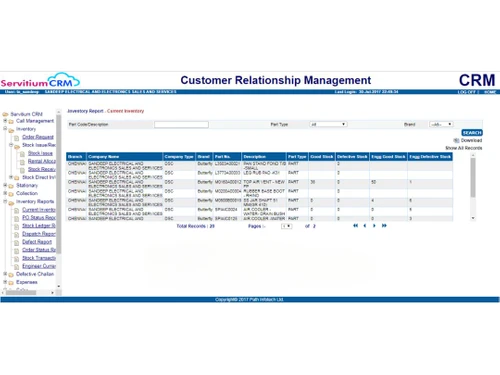
Task: Click the sidebar horizontal scroll right arrow
Action: [52, 293]
